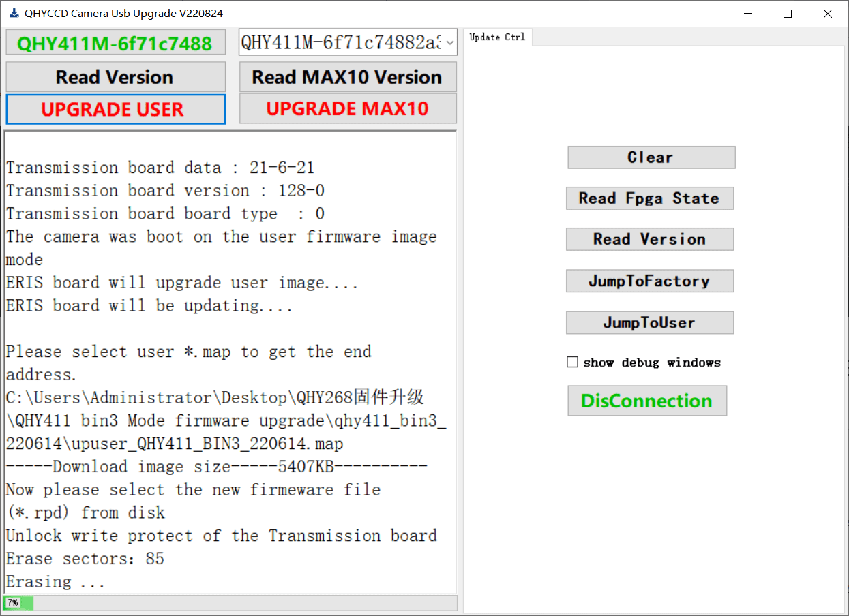This screenshot has width=849, height=616.
Task: Click the JumpToUser button
Action: tap(650, 322)
